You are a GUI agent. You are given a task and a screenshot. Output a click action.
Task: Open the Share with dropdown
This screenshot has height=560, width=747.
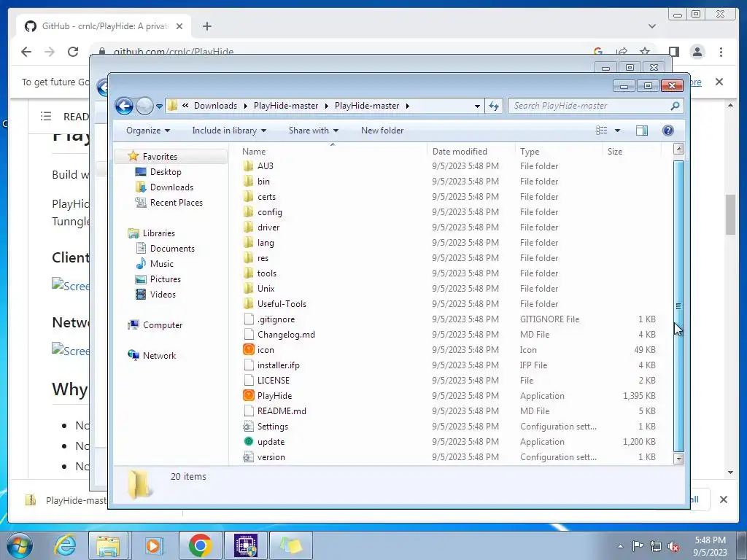[314, 131]
